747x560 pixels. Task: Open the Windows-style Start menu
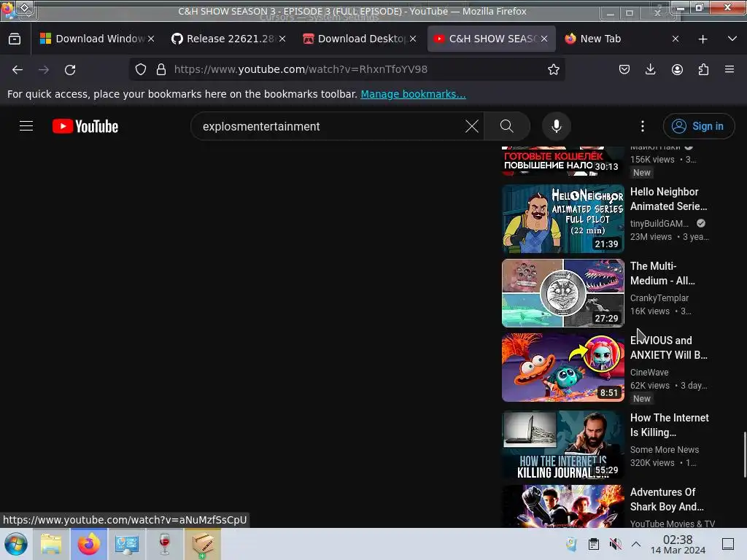16,544
